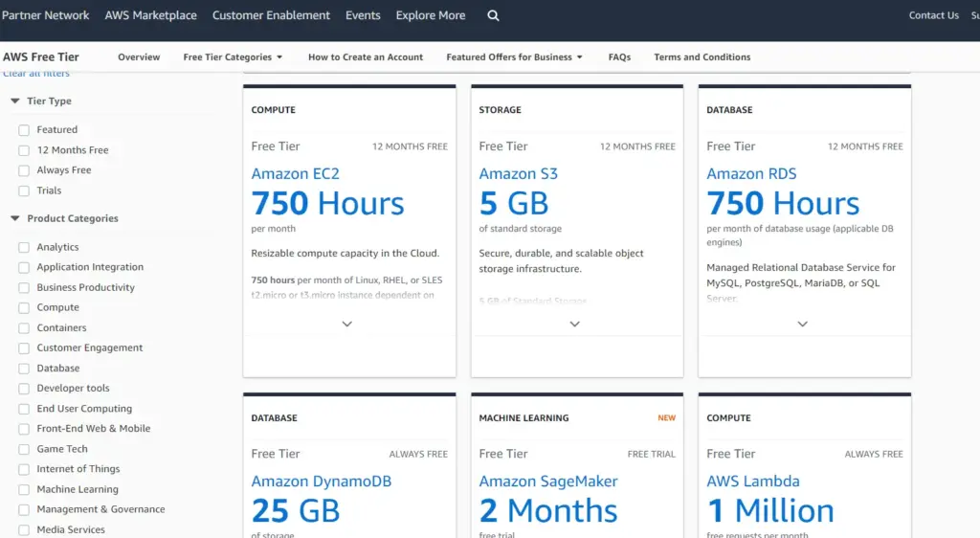980x538 pixels.
Task: Open Terms and Conditions tab
Action: [702, 56]
